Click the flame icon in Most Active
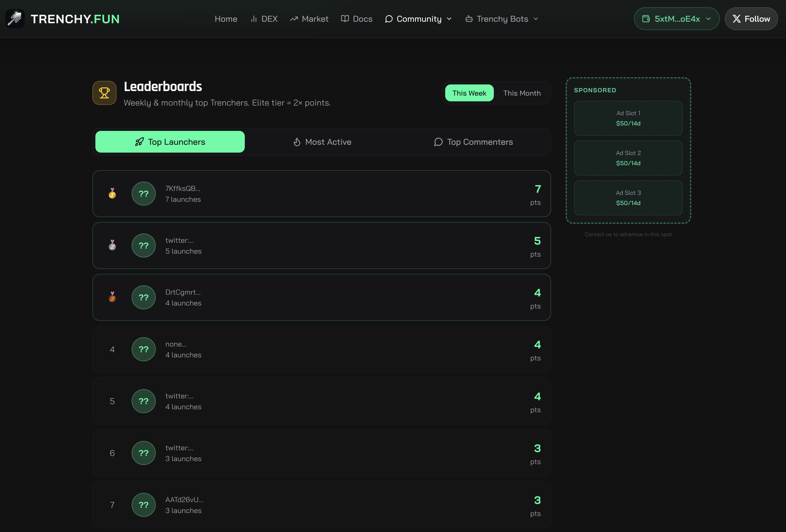786x532 pixels. coord(297,142)
